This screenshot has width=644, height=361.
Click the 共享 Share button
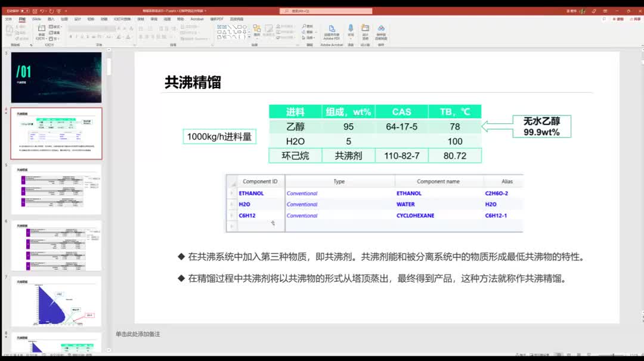(636, 19)
